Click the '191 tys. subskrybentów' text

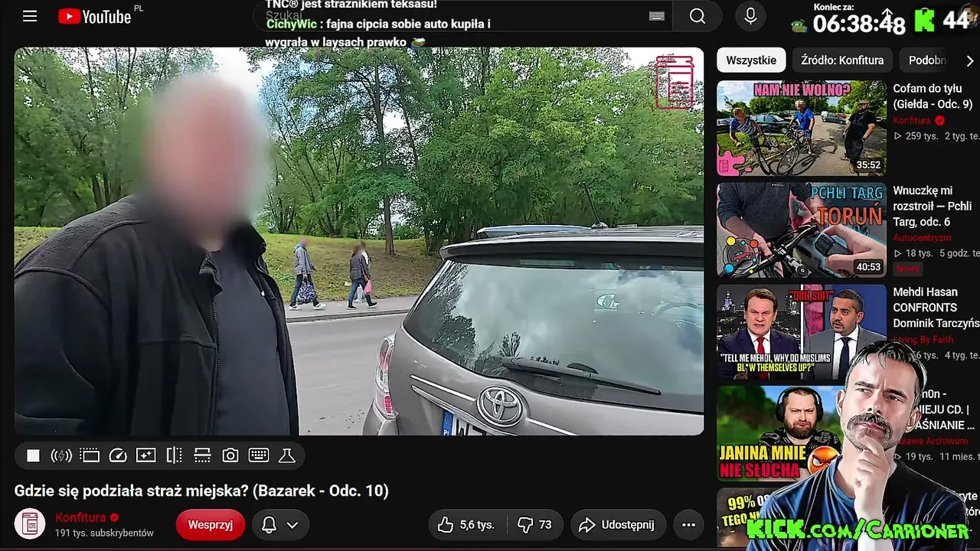104,533
